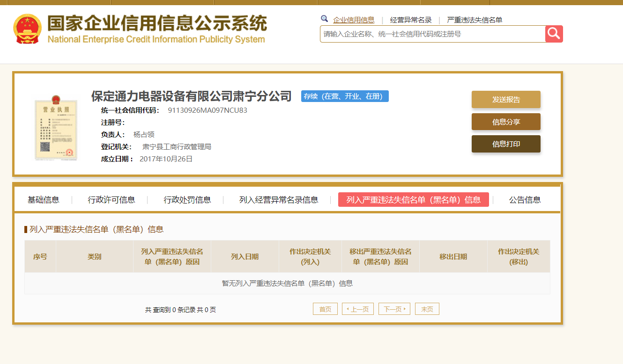Viewport: 623px width, 364px height.
Task: Click the 类别 column header
Action: point(94,256)
